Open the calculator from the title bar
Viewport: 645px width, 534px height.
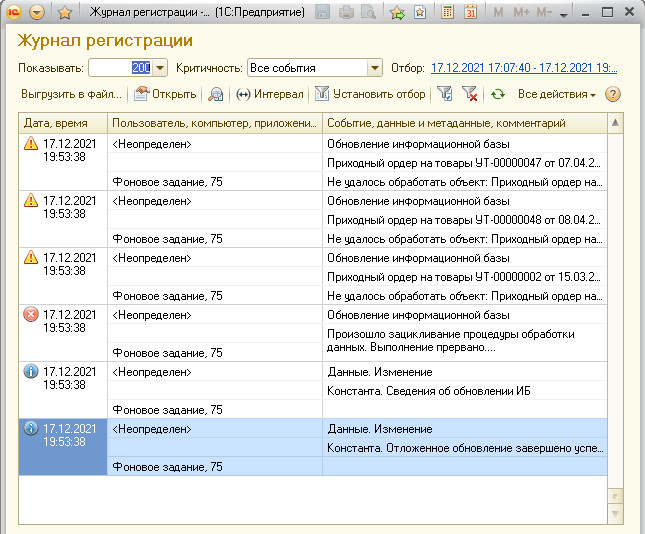coord(445,13)
